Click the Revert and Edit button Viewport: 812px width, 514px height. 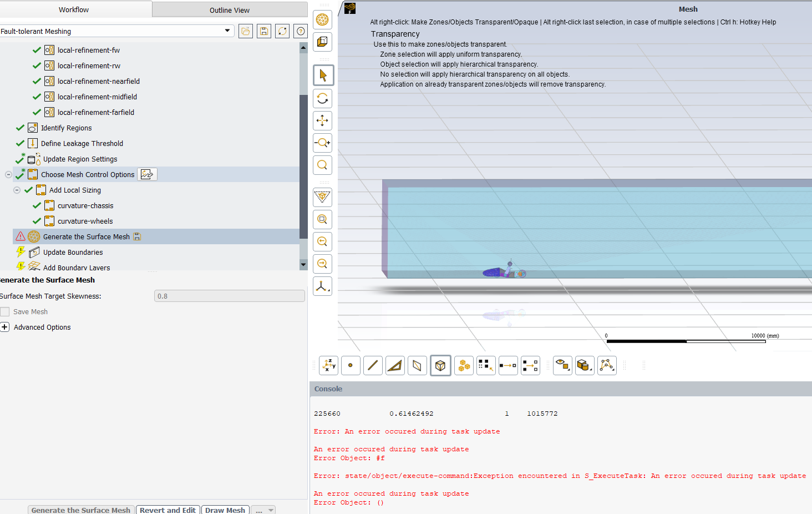[168, 510]
